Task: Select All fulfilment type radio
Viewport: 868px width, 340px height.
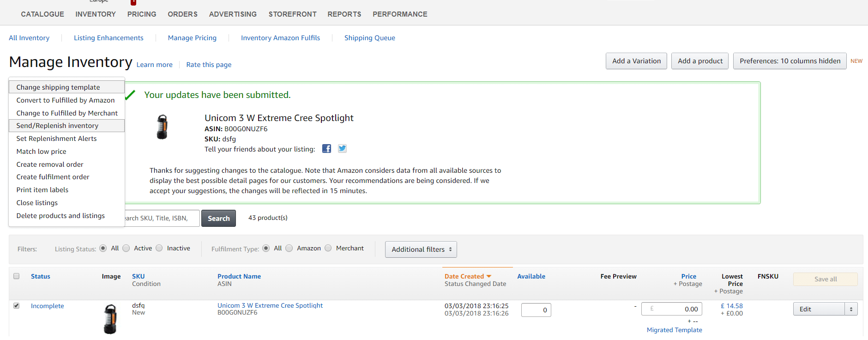Action: coord(266,248)
